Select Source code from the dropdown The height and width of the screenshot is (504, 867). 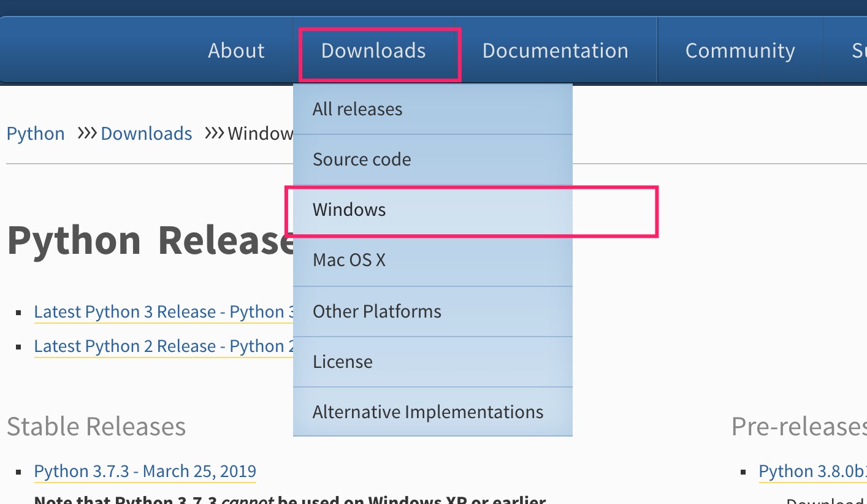(x=362, y=159)
